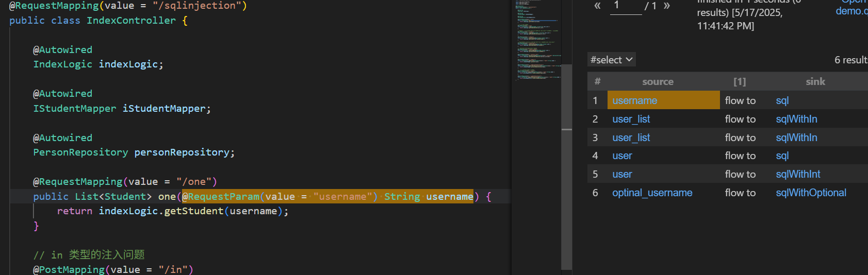
Task: Click the [1] column header
Action: pyautogui.click(x=740, y=81)
